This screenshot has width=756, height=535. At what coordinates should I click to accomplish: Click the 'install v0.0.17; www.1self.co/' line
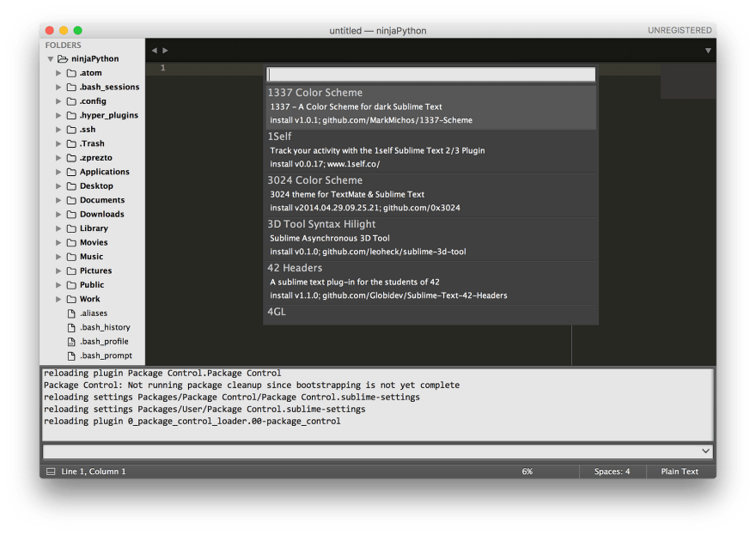pos(325,164)
